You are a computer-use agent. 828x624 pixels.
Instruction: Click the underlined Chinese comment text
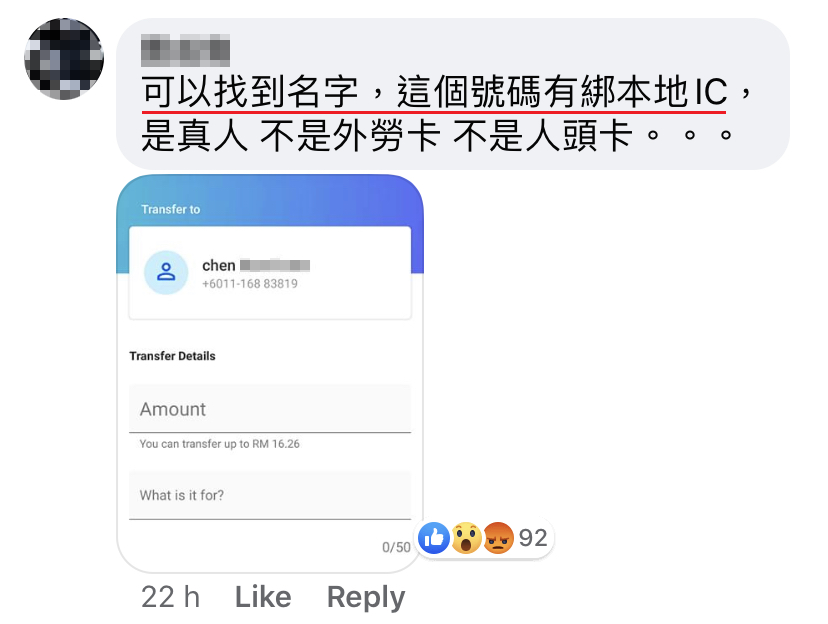coord(434,92)
